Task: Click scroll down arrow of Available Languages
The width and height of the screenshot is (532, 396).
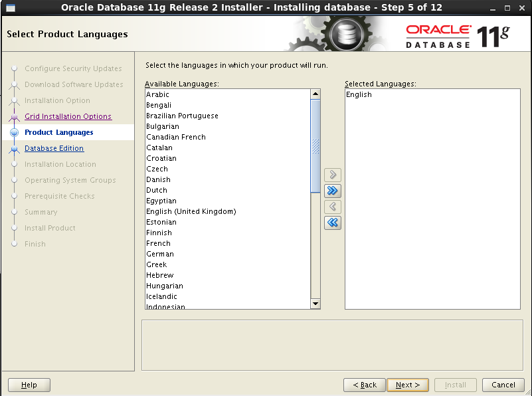Action: pyautogui.click(x=315, y=304)
